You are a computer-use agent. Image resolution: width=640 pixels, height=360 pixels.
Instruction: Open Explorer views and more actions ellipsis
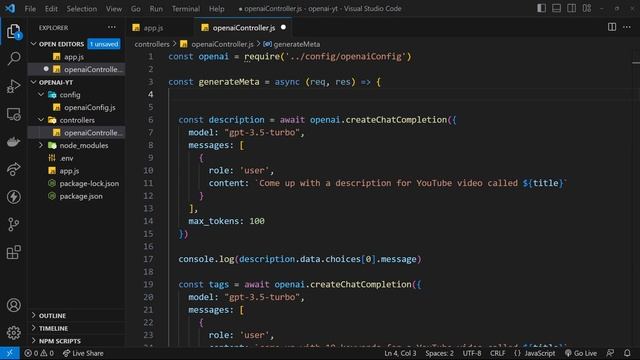(111, 27)
